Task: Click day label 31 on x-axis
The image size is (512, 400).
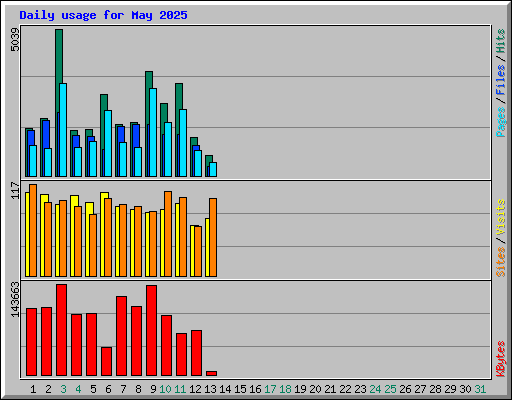Action: click(480, 389)
